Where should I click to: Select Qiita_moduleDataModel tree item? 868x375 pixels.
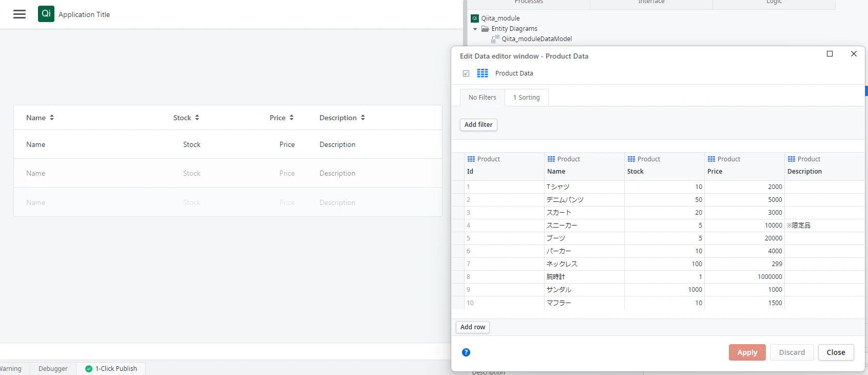click(537, 39)
